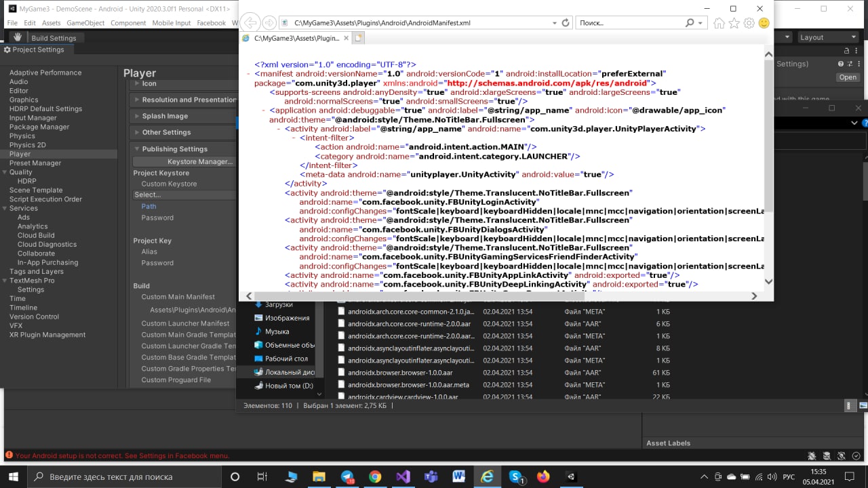Viewport: 868px width, 488px height.
Task: Collapse the intent-filter XML element
Action: (x=294, y=138)
